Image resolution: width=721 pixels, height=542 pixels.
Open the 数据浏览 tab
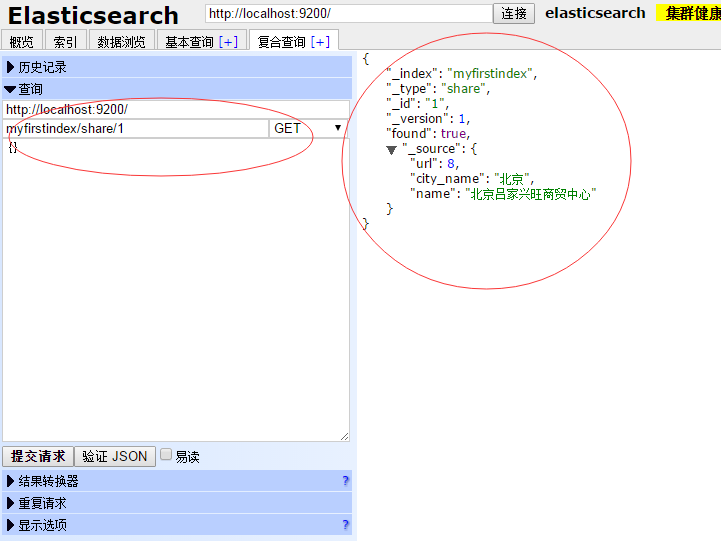point(121,41)
